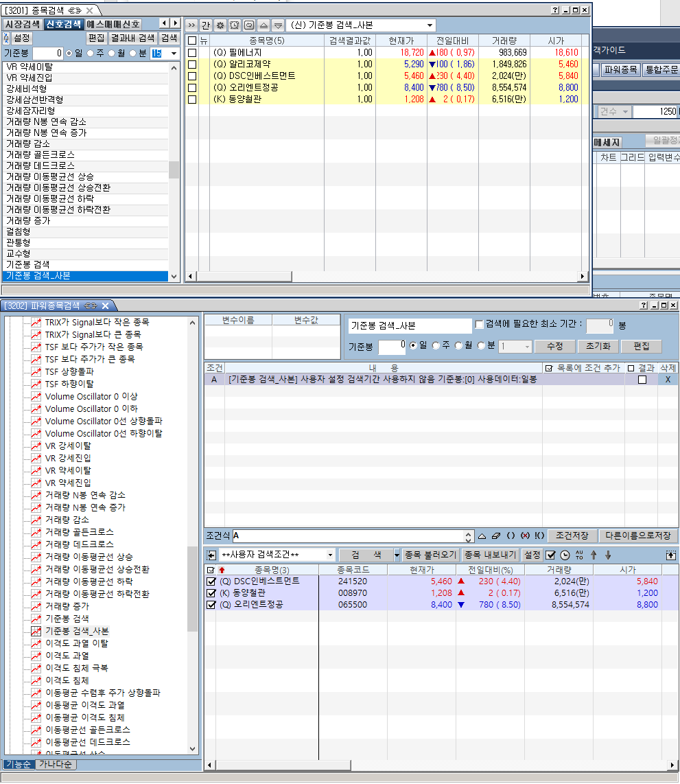This screenshot has width=680, height=784.
Task: Select the 주 radio button in lower panel
Action: (436, 346)
